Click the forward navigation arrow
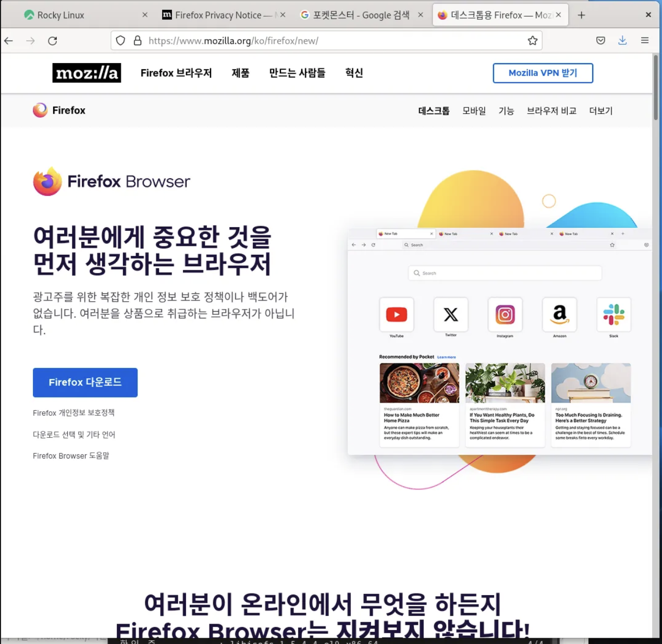Image resolution: width=662 pixels, height=644 pixels. tap(31, 41)
